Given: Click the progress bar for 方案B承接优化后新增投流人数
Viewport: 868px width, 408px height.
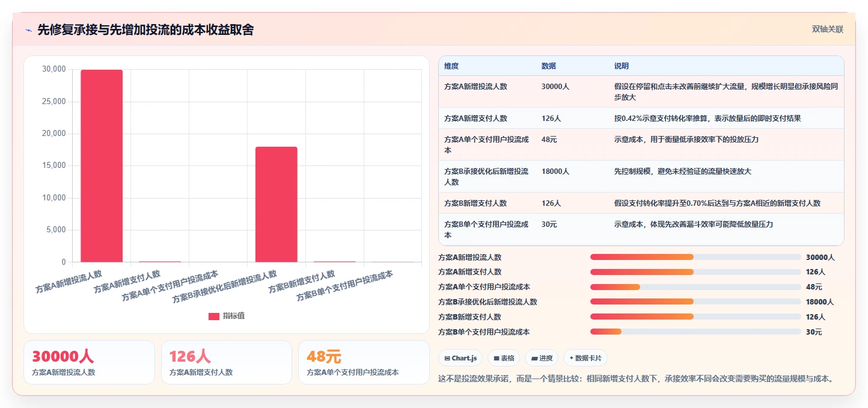Looking at the screenshot, I should click(x=695, y=302).
